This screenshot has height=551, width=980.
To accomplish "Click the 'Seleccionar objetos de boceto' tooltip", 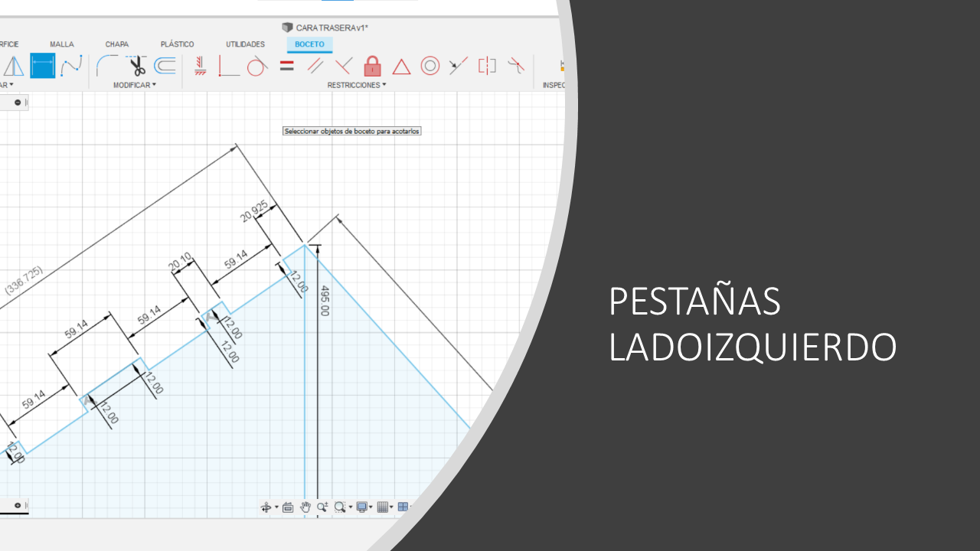I will 352,131.
